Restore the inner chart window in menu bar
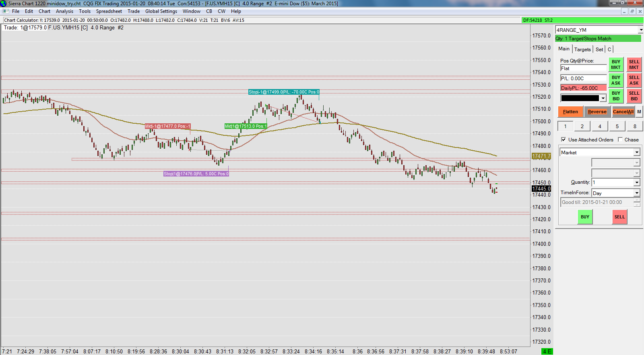644x355 pixels. 632,11
